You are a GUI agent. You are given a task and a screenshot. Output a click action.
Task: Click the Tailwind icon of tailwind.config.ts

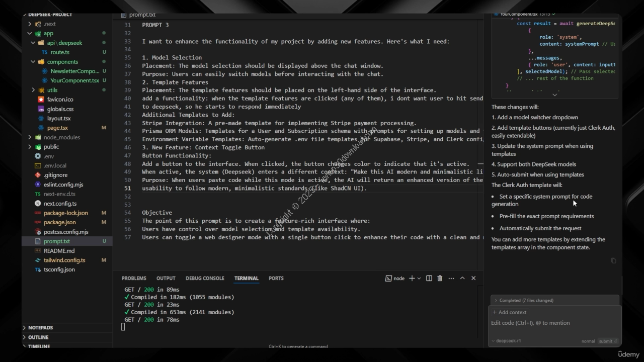pyautogui.click(x=38, y=260)
